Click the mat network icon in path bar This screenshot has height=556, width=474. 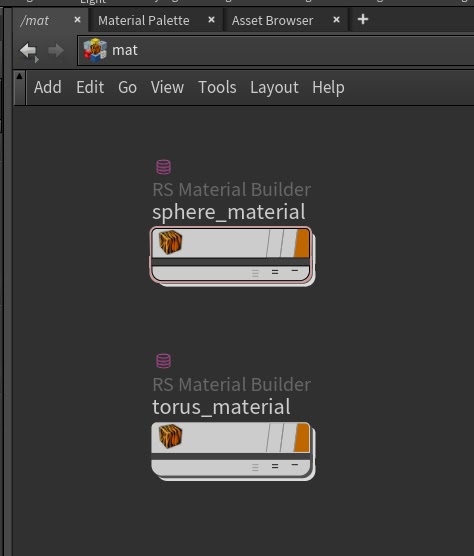95,50
